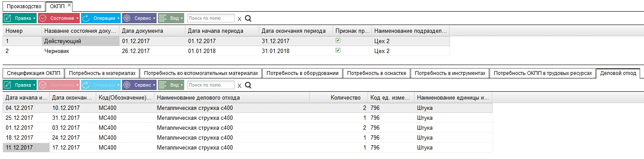This screenshot has width=644, height=159.
Task: Click the Сервис gear icon in top toolbar
Action: [x=127, y=19]
